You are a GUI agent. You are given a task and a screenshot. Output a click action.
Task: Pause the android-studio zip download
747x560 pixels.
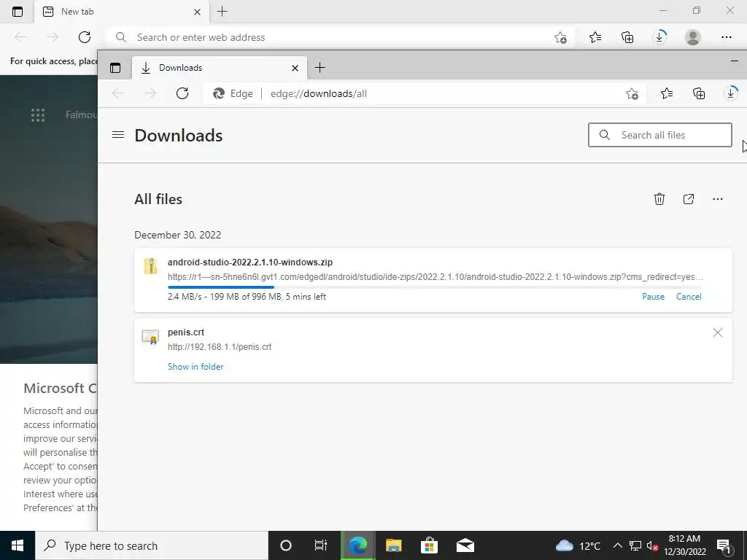(x=653, y=296)
